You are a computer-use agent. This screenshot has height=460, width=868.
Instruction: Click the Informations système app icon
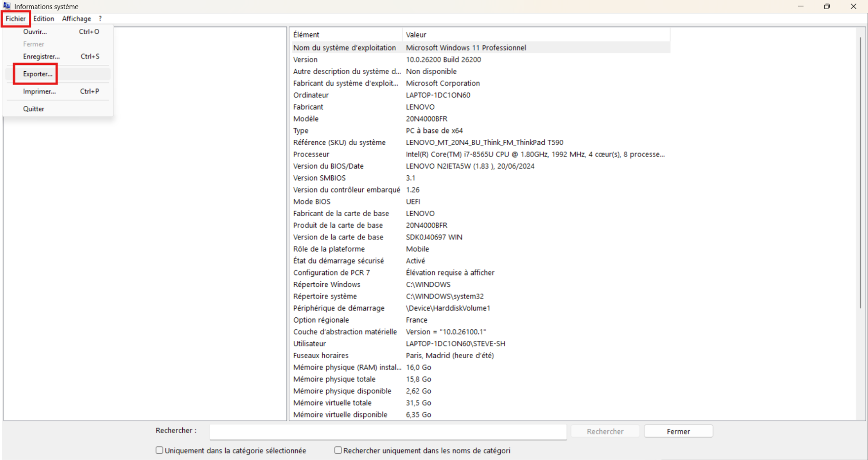[7, 6]
